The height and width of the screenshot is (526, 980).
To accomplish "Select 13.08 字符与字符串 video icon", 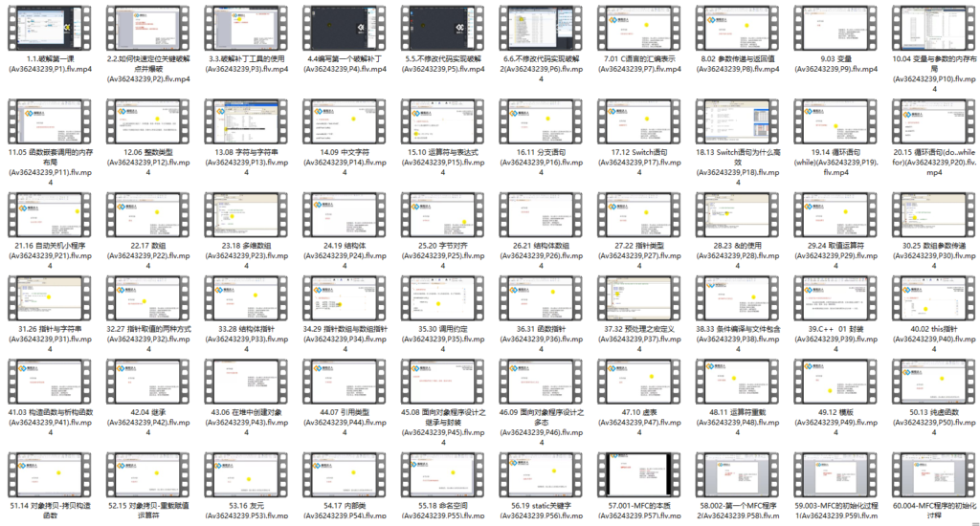I will pyautogui.click(x=246, y=121).
